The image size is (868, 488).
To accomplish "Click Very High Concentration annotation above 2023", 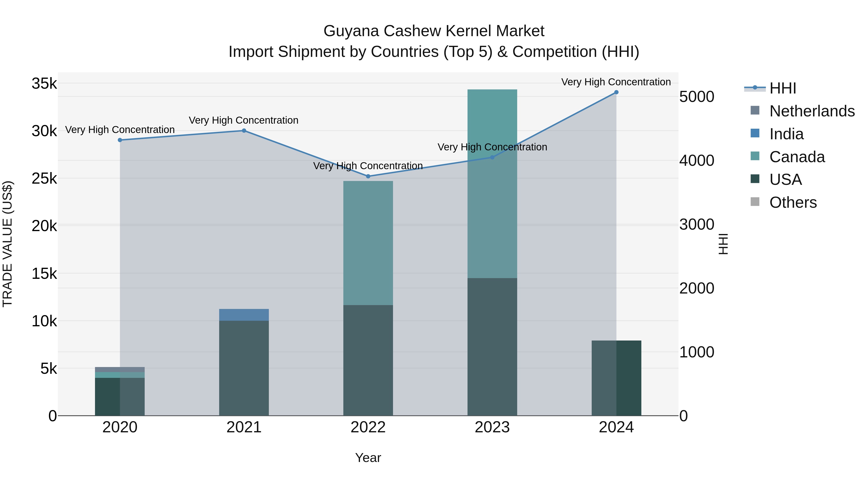I will pyautogui.click(x=492, y=147).
